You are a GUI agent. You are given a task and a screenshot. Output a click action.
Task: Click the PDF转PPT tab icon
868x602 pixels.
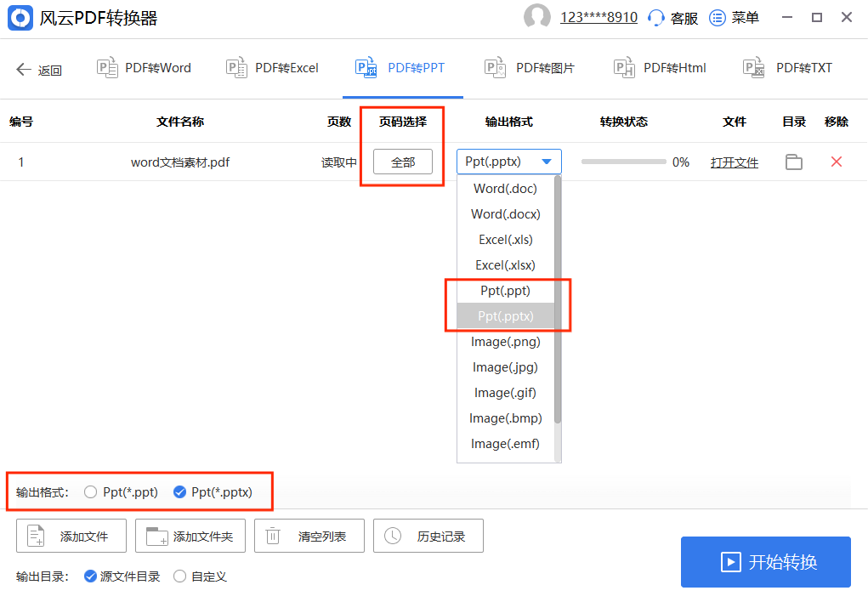pyautogui.click(x=366, y=67)
